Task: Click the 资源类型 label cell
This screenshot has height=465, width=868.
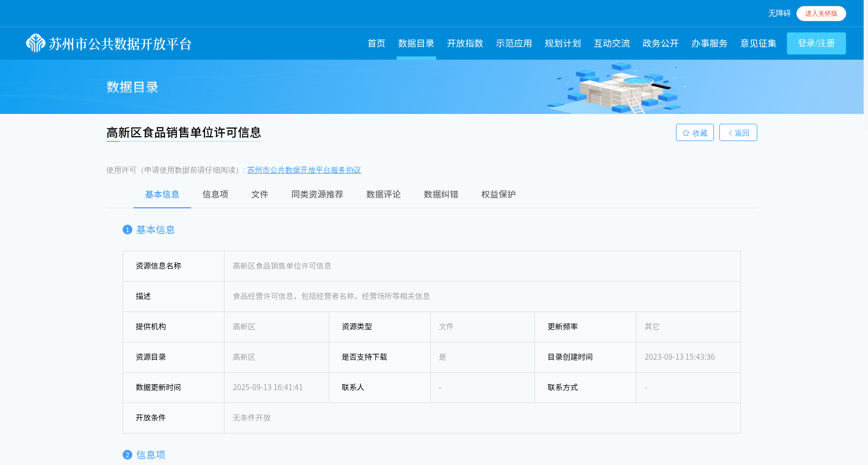Action: click(x=380, y=327)
